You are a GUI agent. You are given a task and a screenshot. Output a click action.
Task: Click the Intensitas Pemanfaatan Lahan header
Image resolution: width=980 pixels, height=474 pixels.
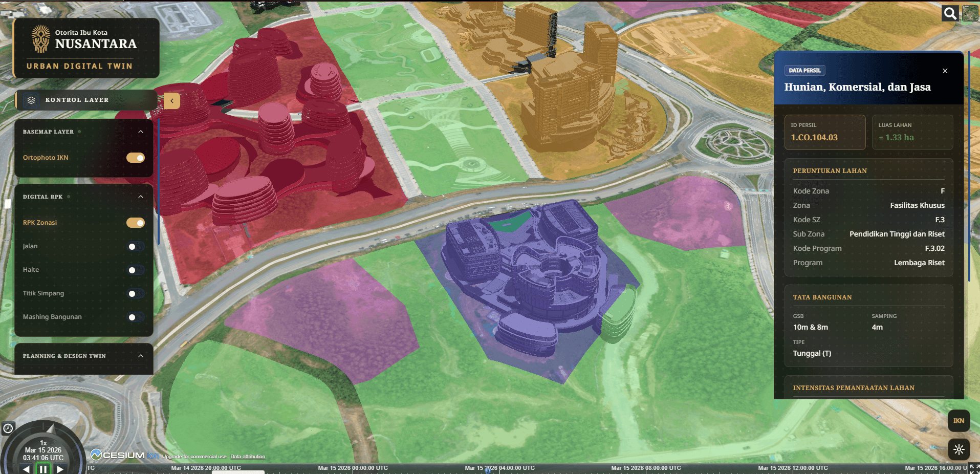(854, 388)
